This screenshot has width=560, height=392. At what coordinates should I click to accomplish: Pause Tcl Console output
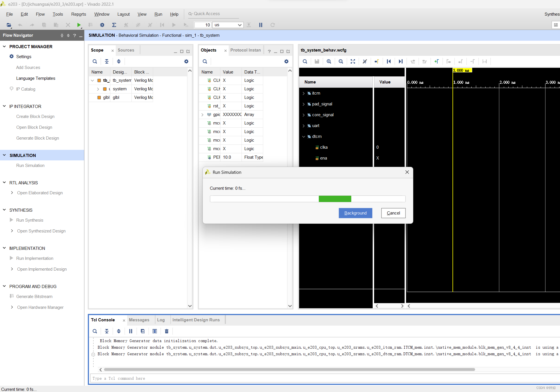pyautogui.click(x=131, y=331)
